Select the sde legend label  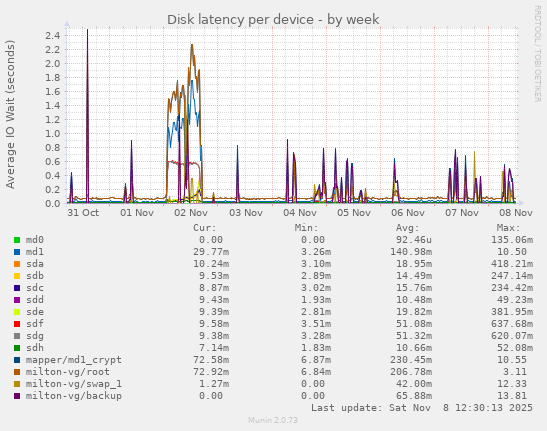pyautogui.click(x=35, y=312)
